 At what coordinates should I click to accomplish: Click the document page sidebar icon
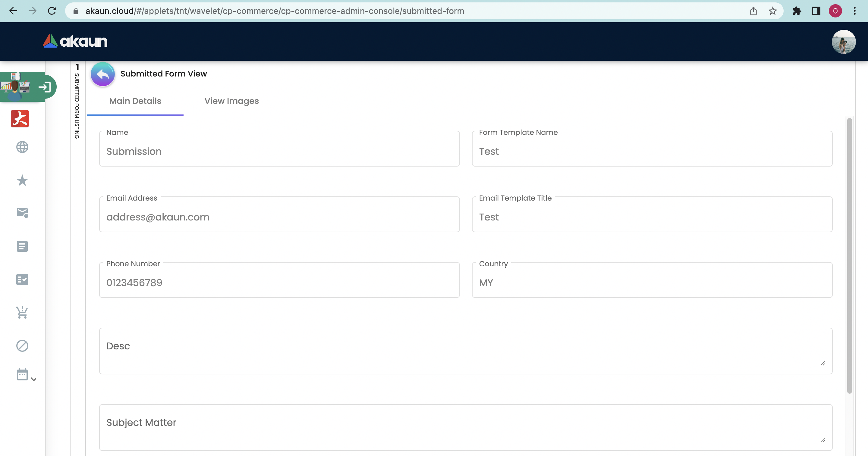click(22, 246)
